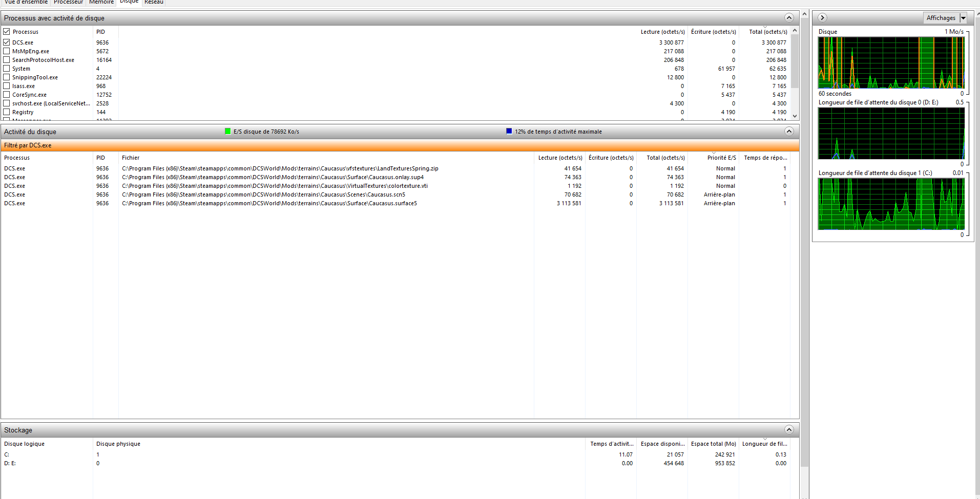Switch to the Processeur tab
The width and height of the screenshot is (980, 499).
coord(68,2)
